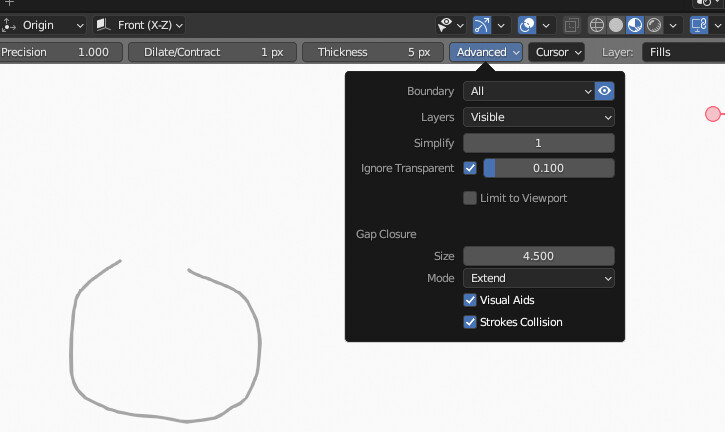
Task: Open the viewport shading options dropdown
Action: [673, 25]
